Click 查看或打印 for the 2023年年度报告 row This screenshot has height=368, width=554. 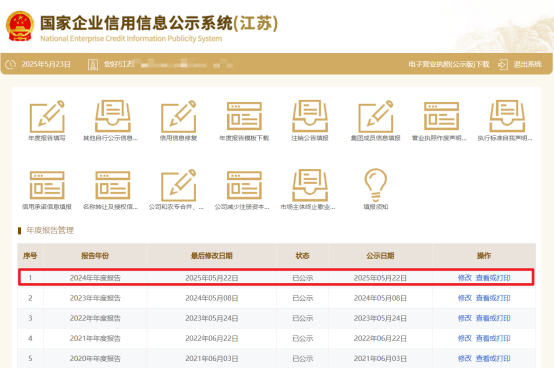(493, 298)
